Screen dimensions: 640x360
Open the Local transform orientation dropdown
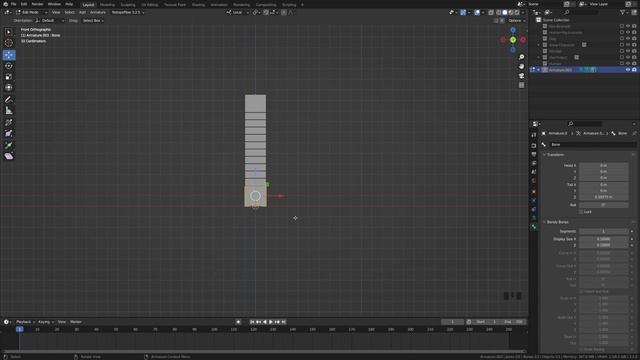(238, 13)
